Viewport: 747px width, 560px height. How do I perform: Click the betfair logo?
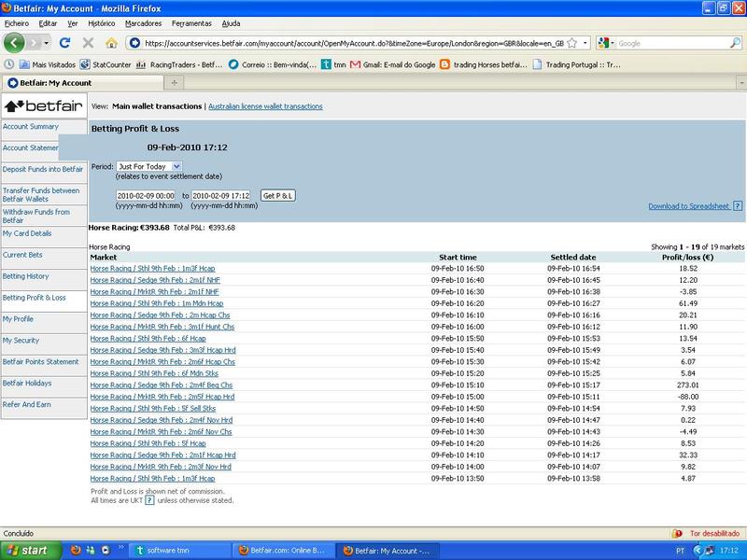point(44,105)
